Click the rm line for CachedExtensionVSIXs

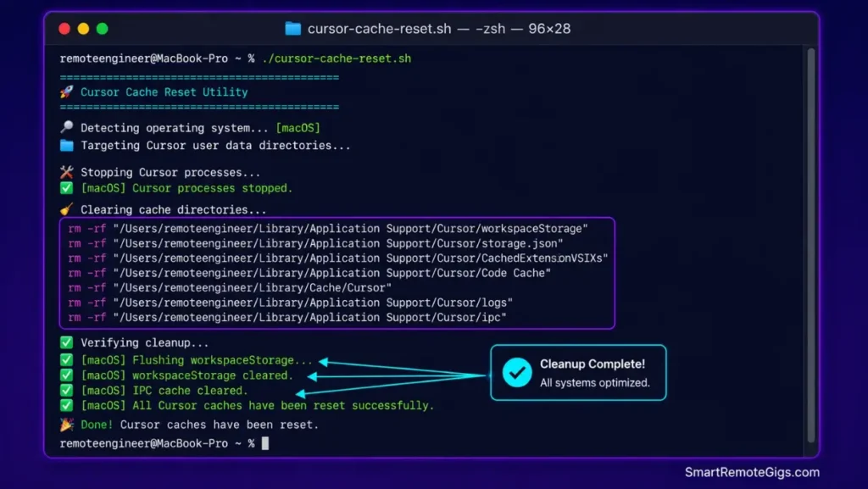(337, 258)
